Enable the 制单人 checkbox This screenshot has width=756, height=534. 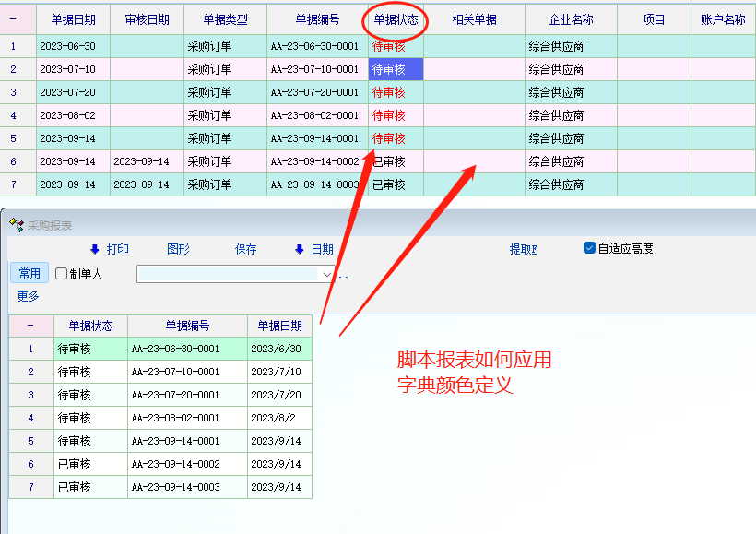pyautogui.click(x=62, y=274)
